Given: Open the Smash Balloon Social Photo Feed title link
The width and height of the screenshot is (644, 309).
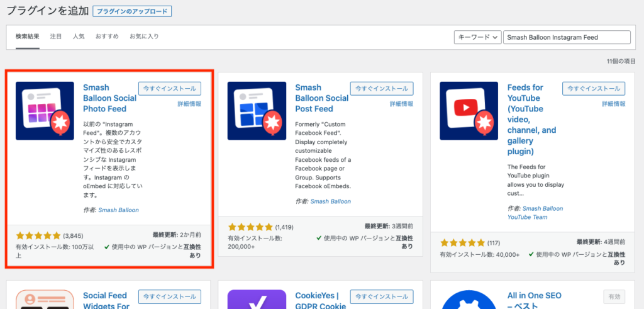Looking at the screenshot, I should (109, 98).
